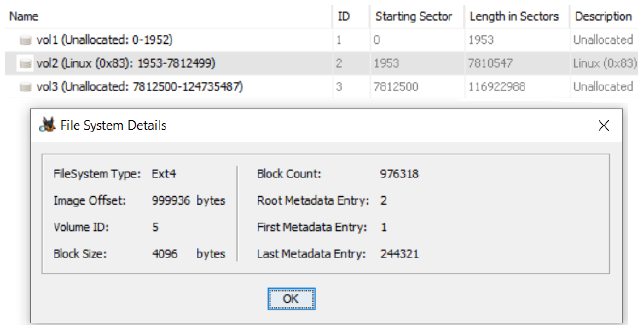Select the vol1 (Unallocated: 0-1952) row
Image resolution: width=644 pixels, height=330 pixels.
pos(321,40)
